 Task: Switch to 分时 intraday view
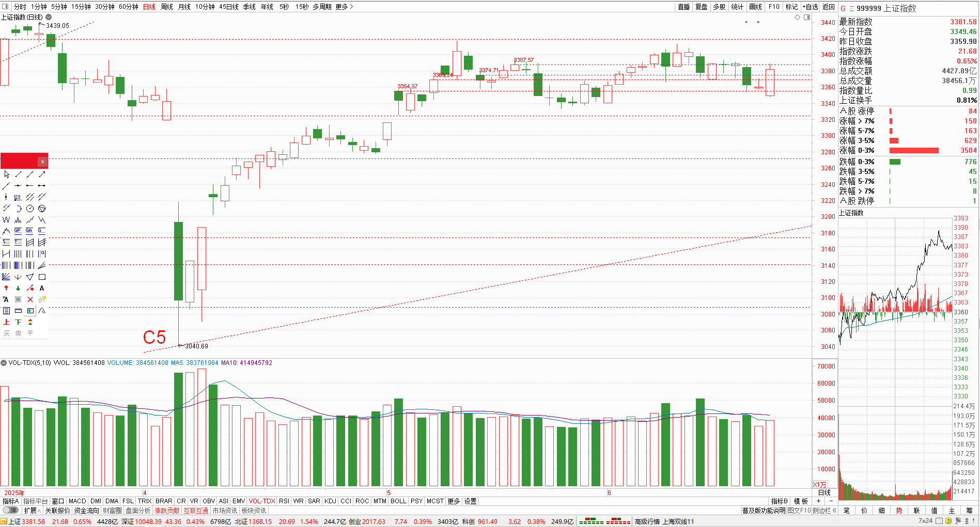20,7
